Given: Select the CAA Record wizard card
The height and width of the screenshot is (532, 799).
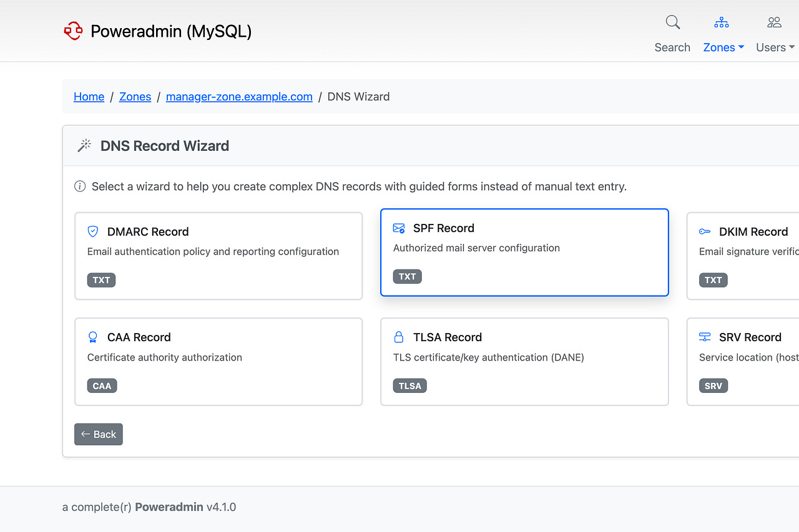Looking at the screenshot, I should click(218, 362).
